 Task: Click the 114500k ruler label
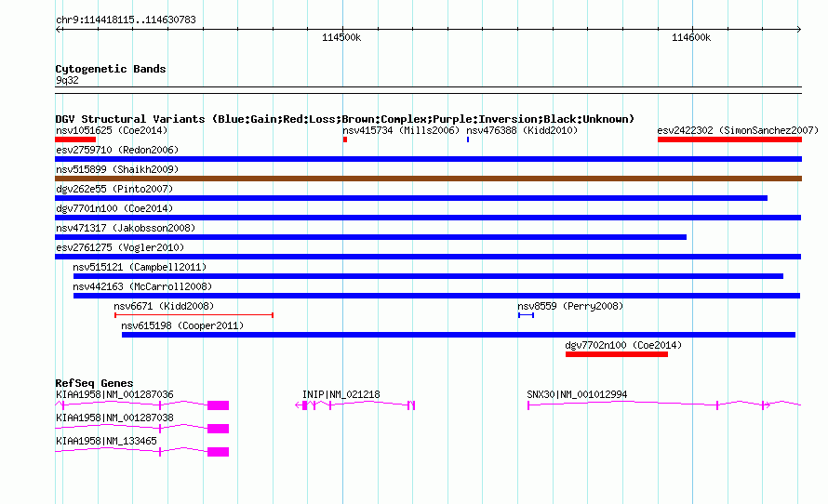coord(341,37)
